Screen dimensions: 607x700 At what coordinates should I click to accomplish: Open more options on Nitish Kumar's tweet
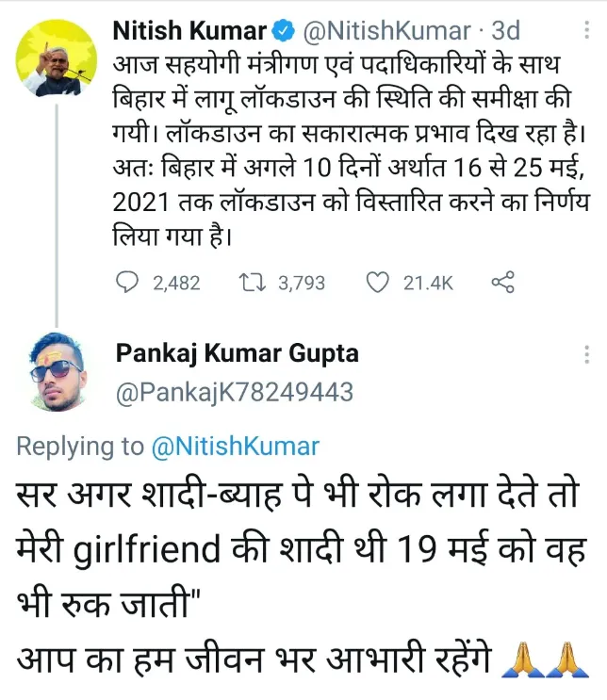tap(586, 30)
